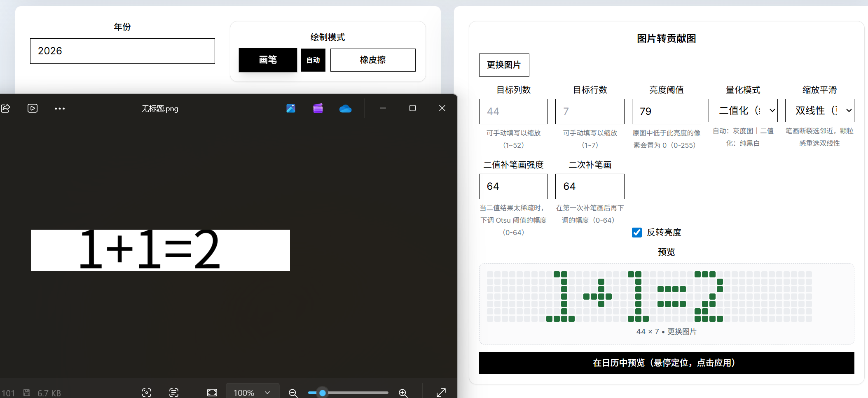Click the share icon in Photos window
Viewport: 868px width, 398px height.
6,108
